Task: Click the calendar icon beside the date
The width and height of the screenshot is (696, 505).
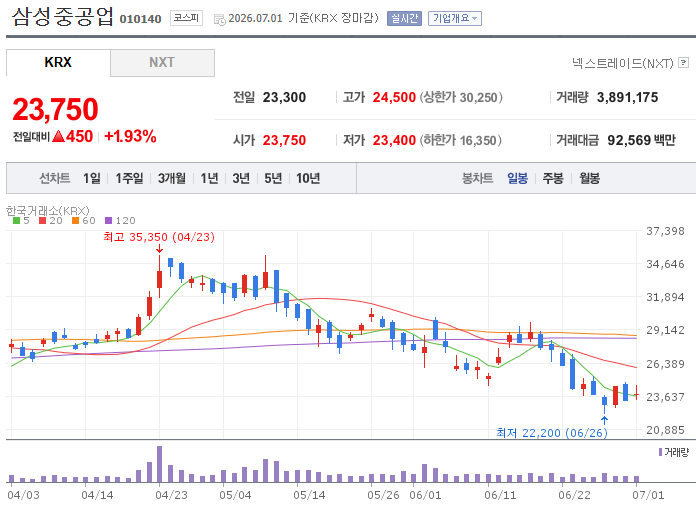Action: click(x=220, y=19)
